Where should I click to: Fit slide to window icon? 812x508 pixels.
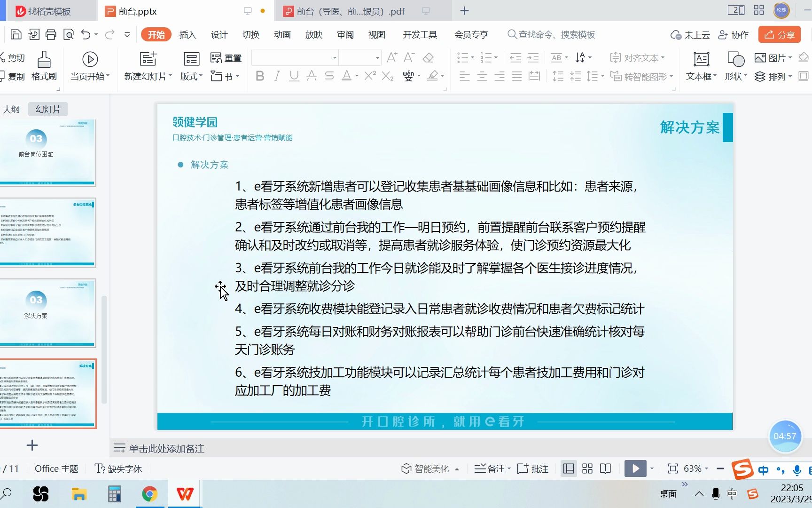point(673,468)
